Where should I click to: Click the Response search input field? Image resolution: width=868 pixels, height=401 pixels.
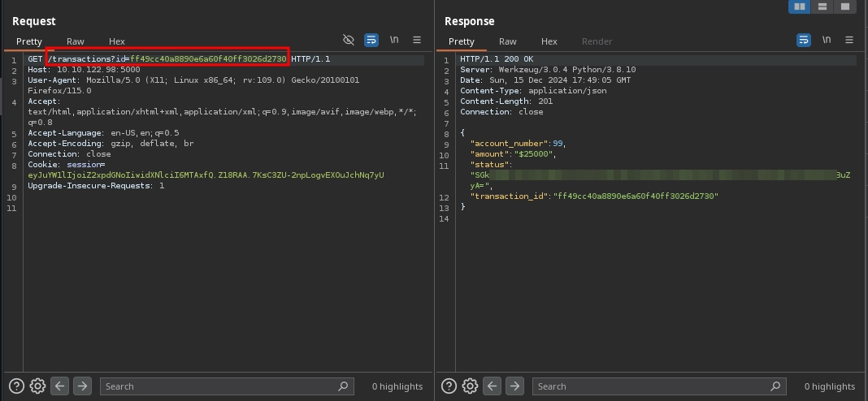(x=652, y=386)
